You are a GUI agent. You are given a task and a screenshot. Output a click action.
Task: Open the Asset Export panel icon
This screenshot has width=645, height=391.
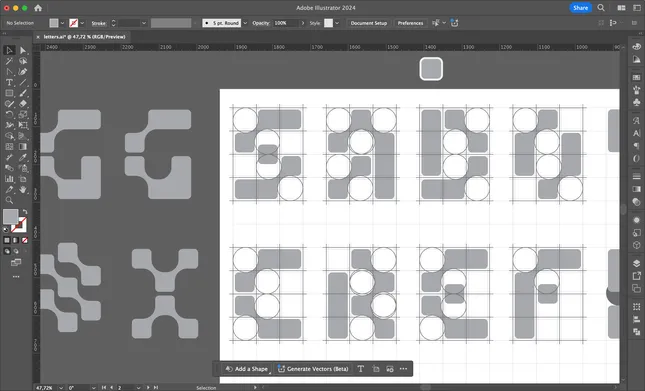pos(636,276)
